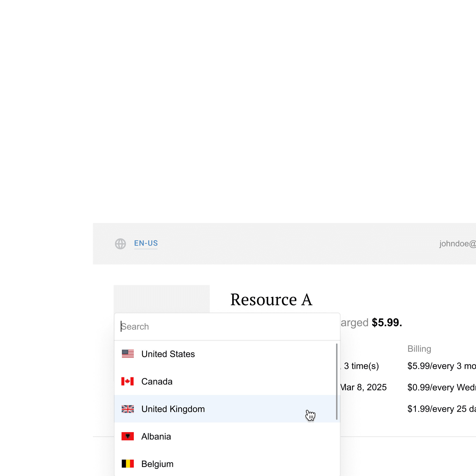The height and width of the screenshot is (476, 476).
Task: Click the Belgium flag icon
Action: point(128,464)
